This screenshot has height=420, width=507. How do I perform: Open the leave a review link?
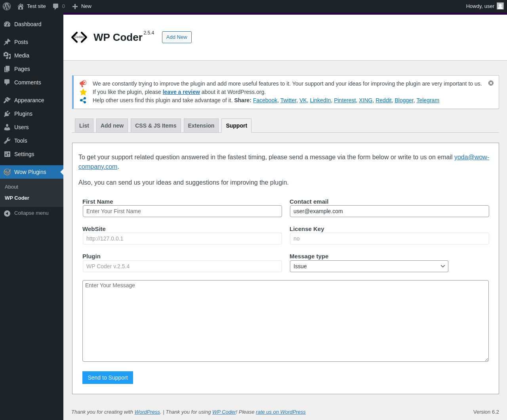tap(181, 92)
